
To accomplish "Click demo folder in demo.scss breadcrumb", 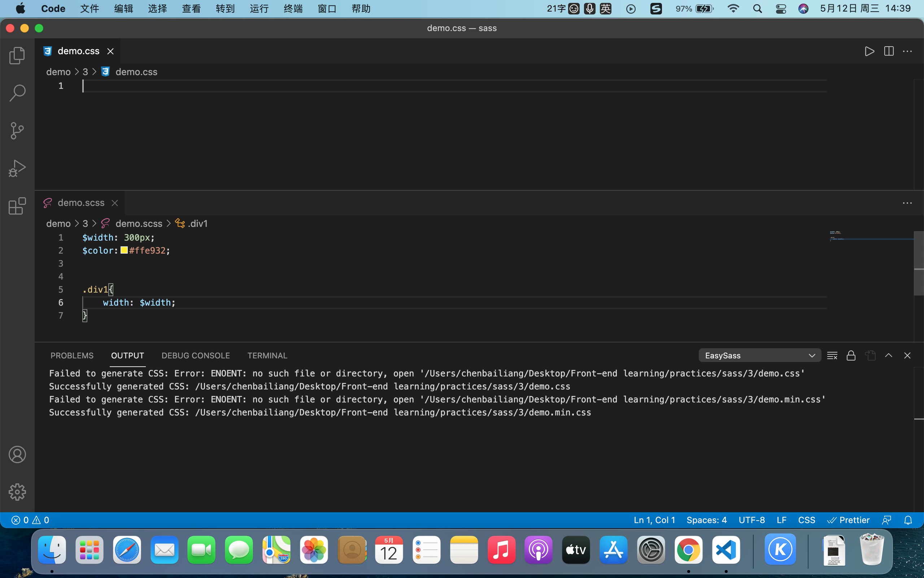I will pos(58,224).
